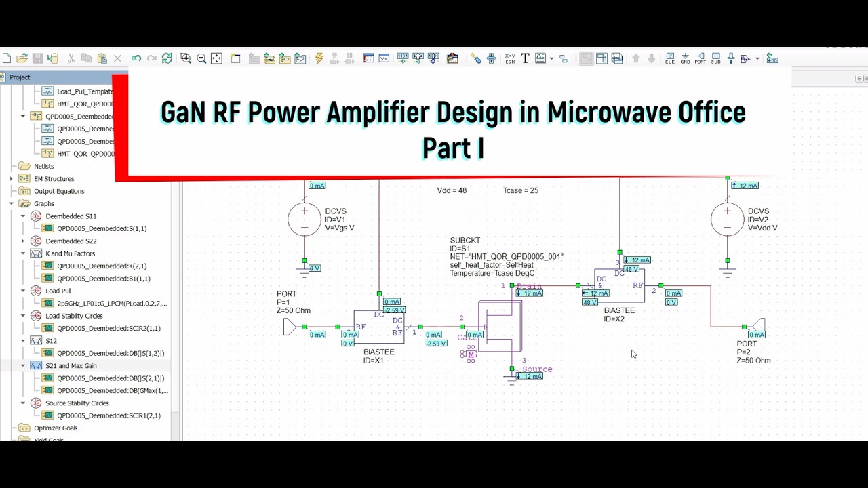Screen dimensions: 868x488
Task: Click the Cut scissors icon
Action: click(x=71, y=59)
